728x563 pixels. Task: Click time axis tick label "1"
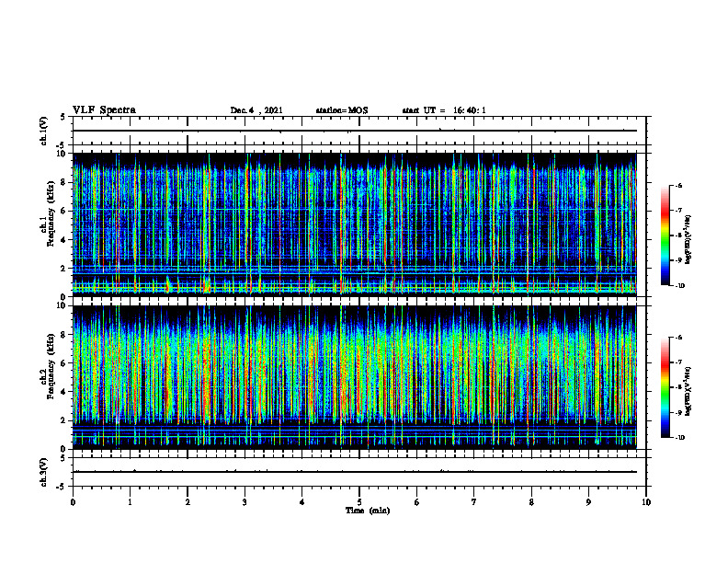pyautogui.click(x=130, y=502)
